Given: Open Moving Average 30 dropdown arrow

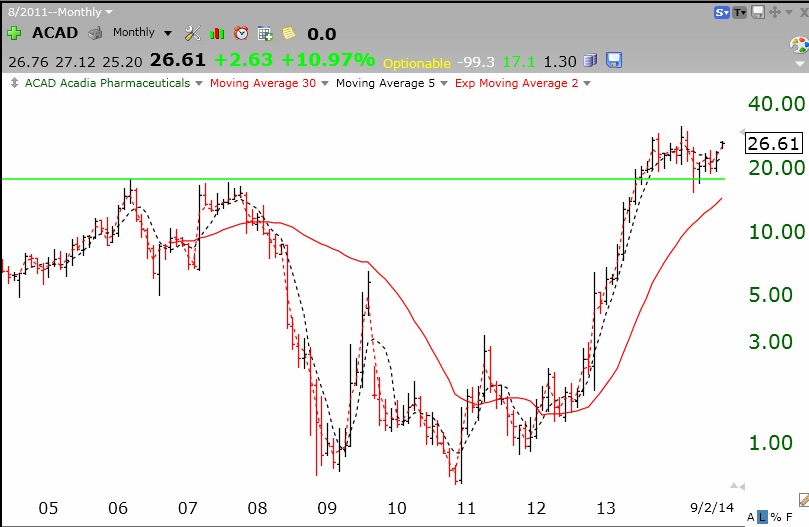Looking at the screenshot, I should (x=325, y=83).
